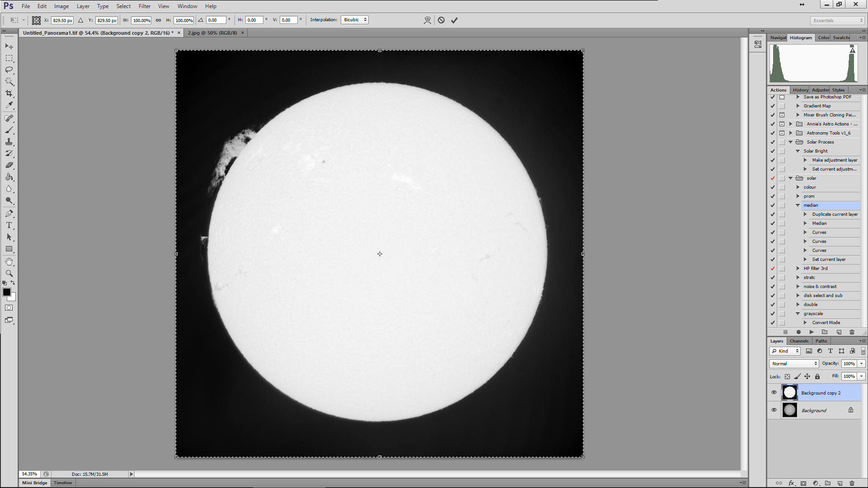Toggle the checkmark for HP filter 3rd action
The width and height of the screenshot is (868, 488).
(772, 269)
